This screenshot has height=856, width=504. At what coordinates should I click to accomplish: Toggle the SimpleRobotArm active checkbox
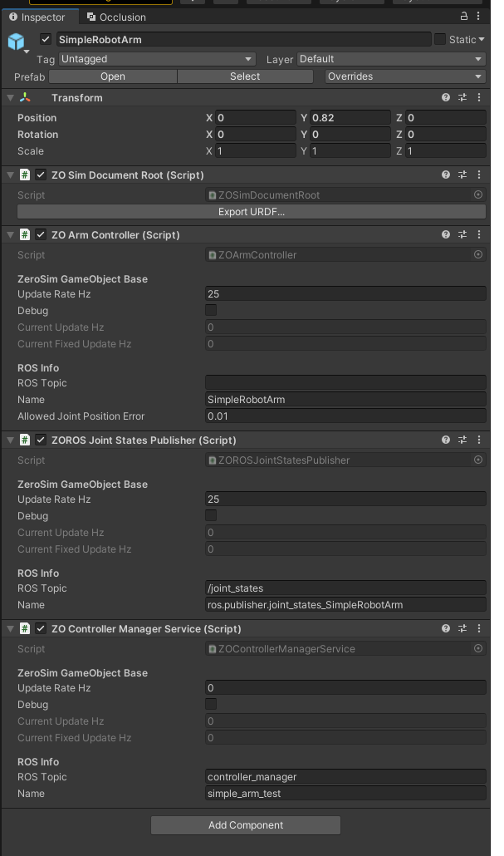click(46, 39)
